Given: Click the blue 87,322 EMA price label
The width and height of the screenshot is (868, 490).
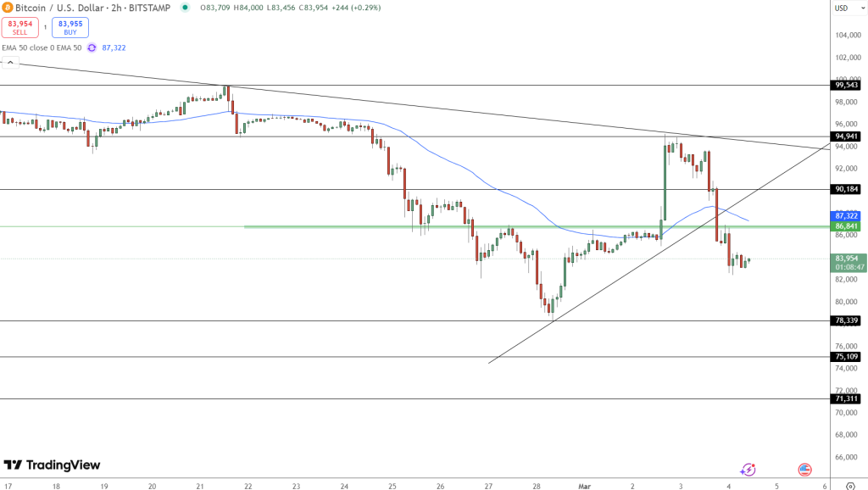Looking at the screenshot, I should pyautogui.click(x=846, y=216).
